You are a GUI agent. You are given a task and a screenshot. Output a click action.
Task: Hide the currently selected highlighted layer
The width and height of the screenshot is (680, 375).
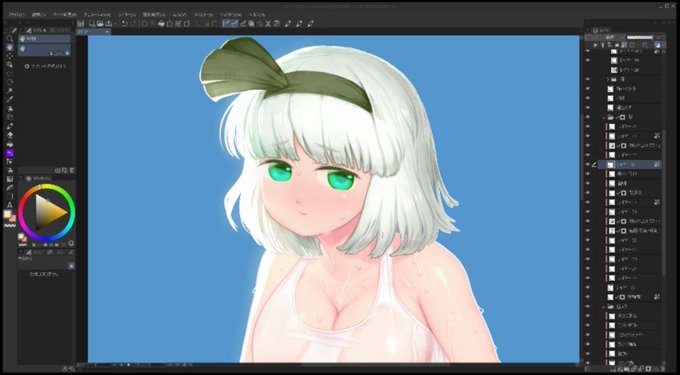point(588,164)
